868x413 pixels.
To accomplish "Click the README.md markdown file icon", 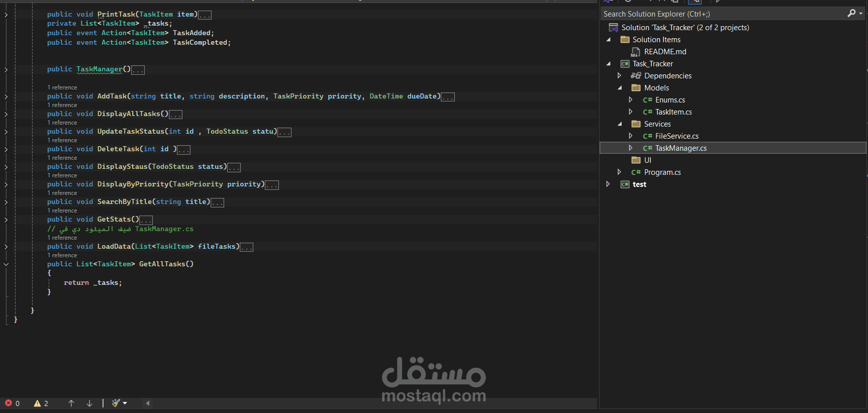I will coord(635,52).
